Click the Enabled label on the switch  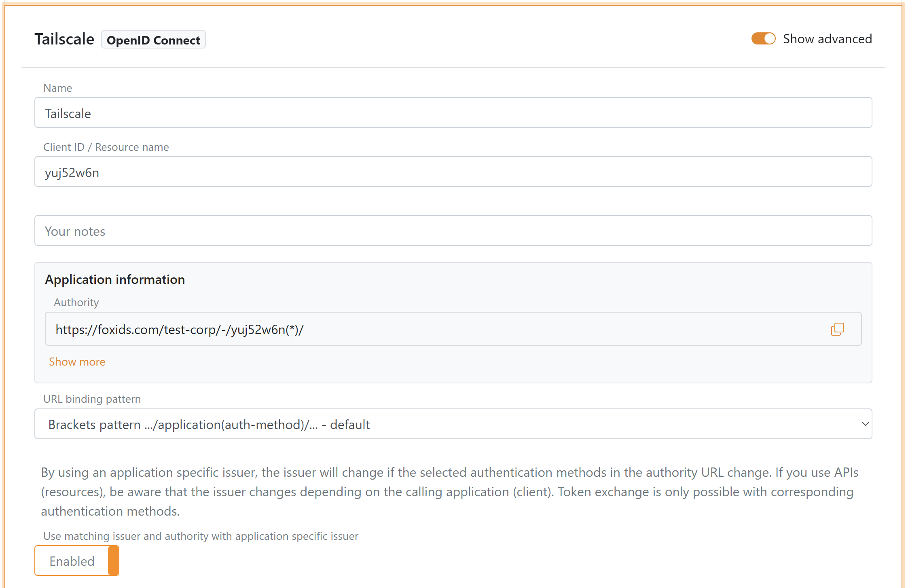pyautogui.click(x=72, y=561)
